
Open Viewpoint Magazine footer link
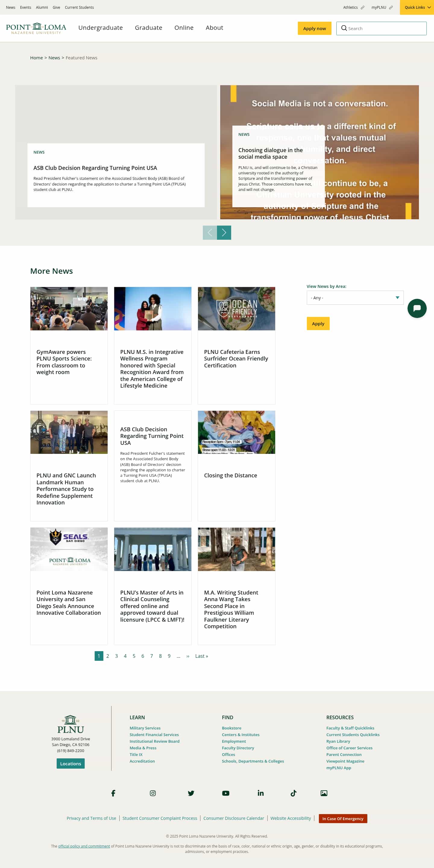pos(345,761)
